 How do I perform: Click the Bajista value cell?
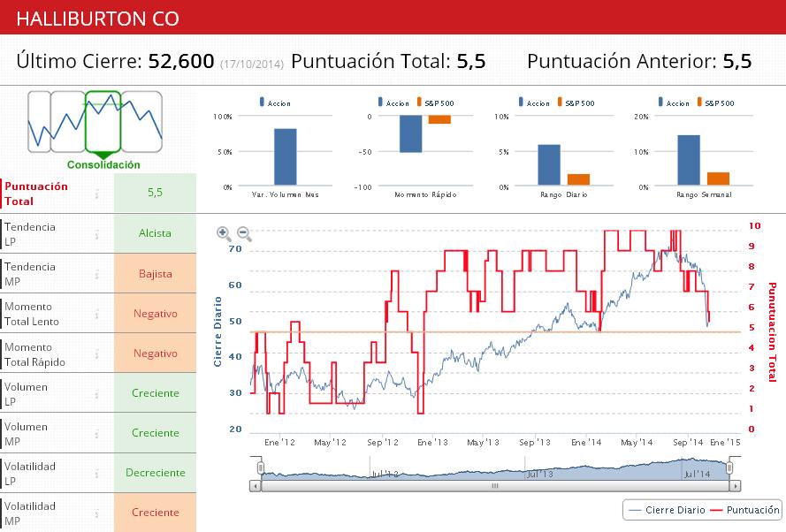[x=155, y=274]
